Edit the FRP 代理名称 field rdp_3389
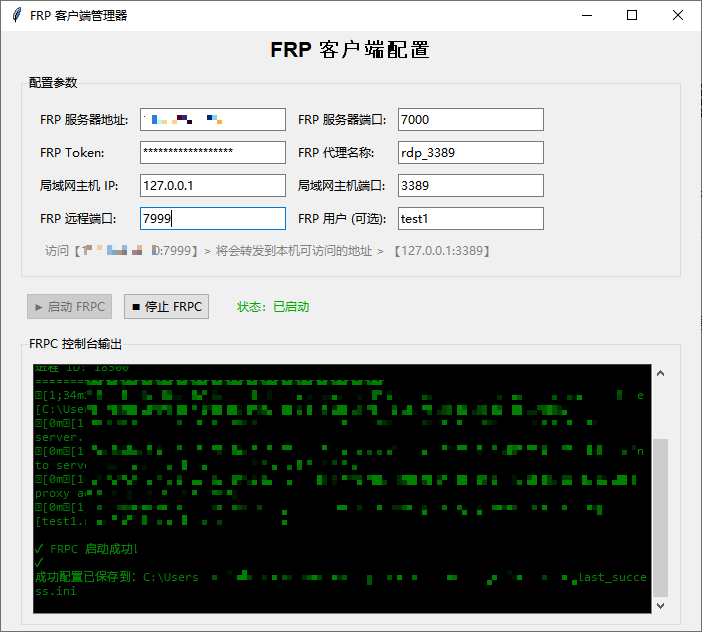 (470, 153)
